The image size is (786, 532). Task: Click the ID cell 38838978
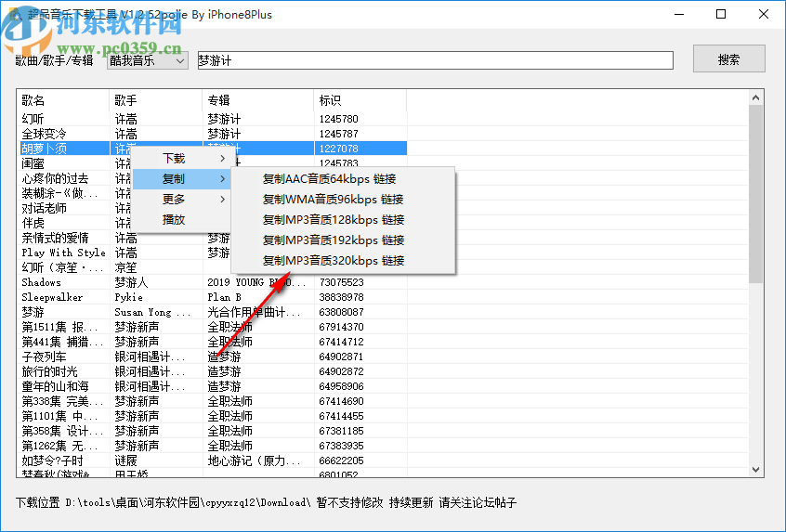click(x=341, y=297)
